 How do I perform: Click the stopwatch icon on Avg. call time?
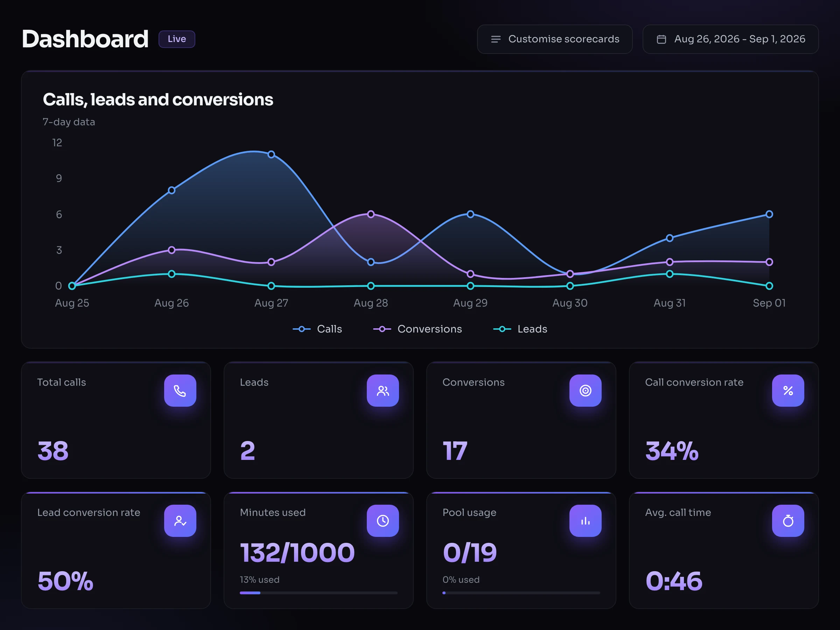coord(788,521)
